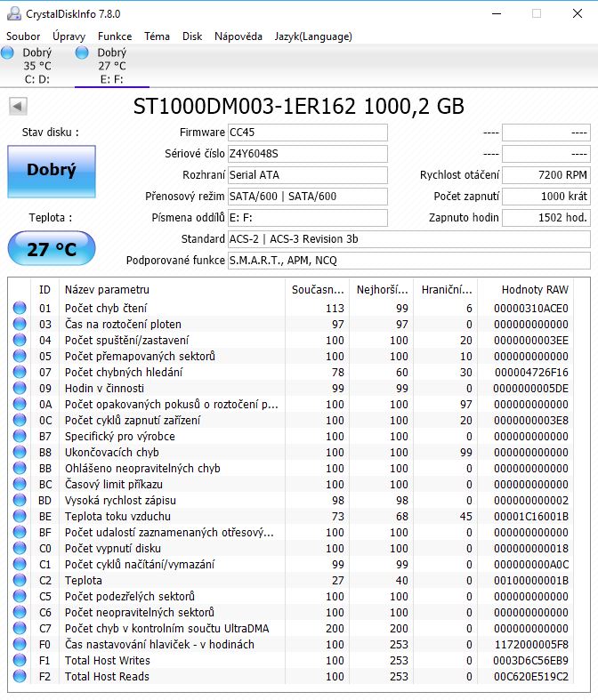
Task: Click the previous disk arrow button
Action: (18, 106)
